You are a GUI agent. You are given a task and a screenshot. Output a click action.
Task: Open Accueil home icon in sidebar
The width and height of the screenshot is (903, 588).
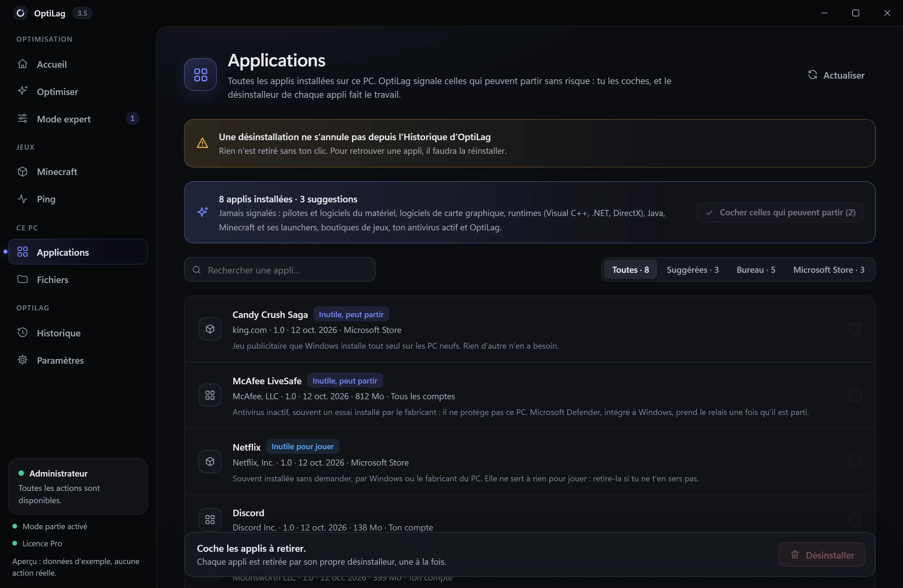click(22, 64)
